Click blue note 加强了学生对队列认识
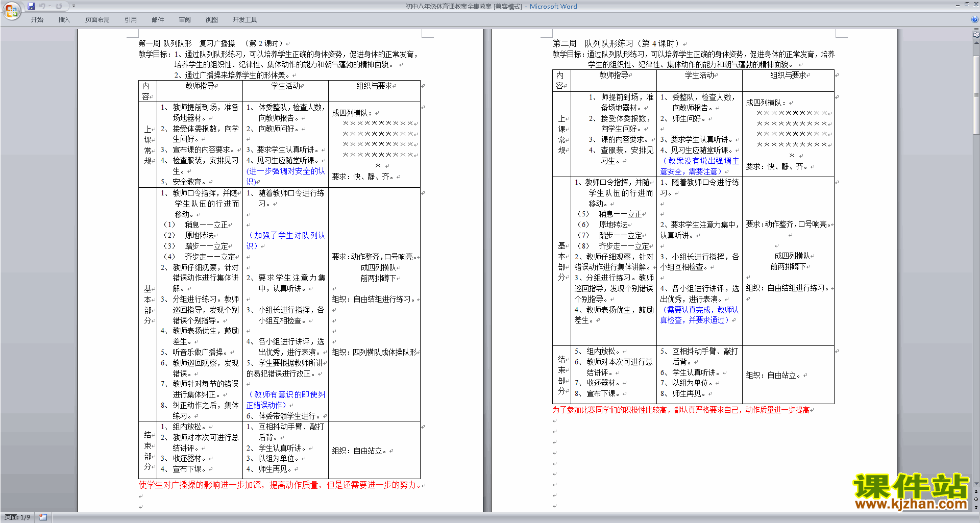Image resolution: width=980 pixels, height=523 pixels. pos(286,241)
